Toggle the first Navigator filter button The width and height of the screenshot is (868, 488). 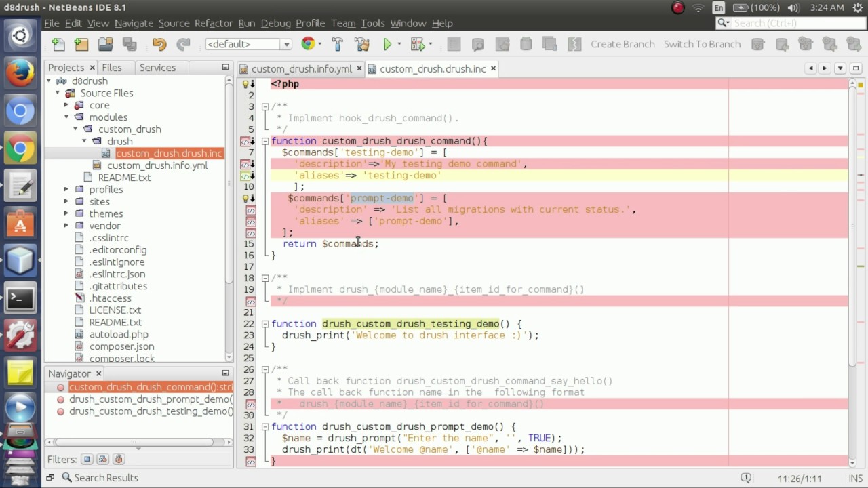pyautogui.click(x=87, y=460)
